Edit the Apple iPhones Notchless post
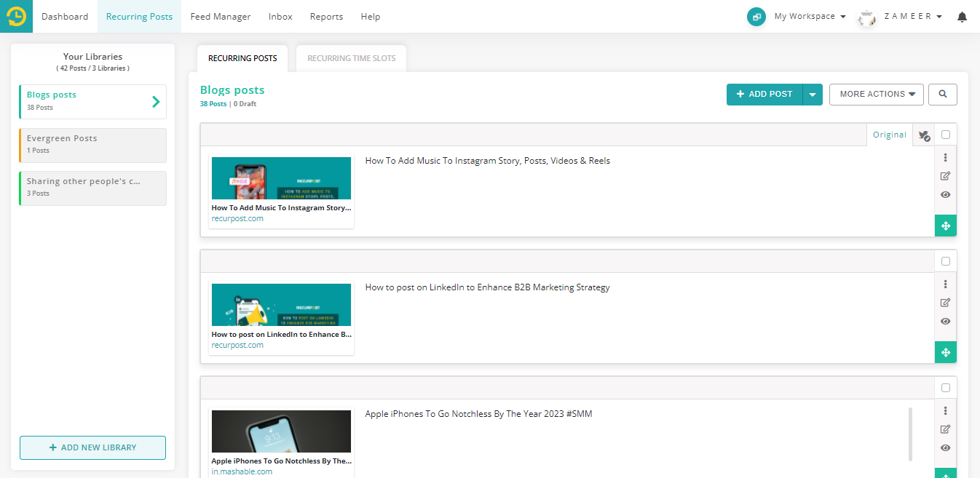The width and height of the screenshot is (980, 478). click(946, 429)
